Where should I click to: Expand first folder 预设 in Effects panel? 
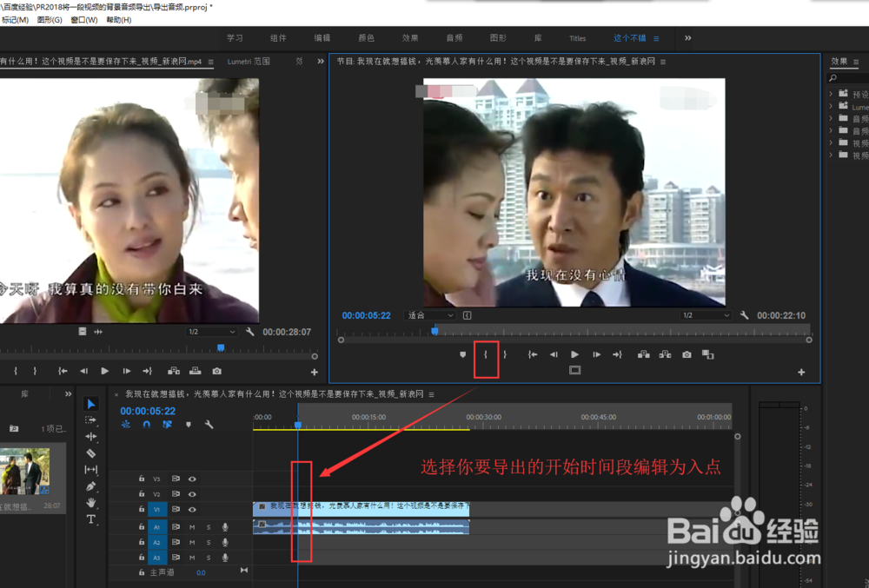click(x=831, y=94)
